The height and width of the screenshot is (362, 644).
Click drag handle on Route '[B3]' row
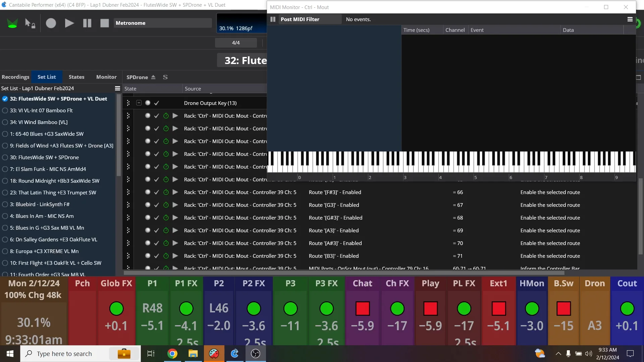click(x=128, y=256)
